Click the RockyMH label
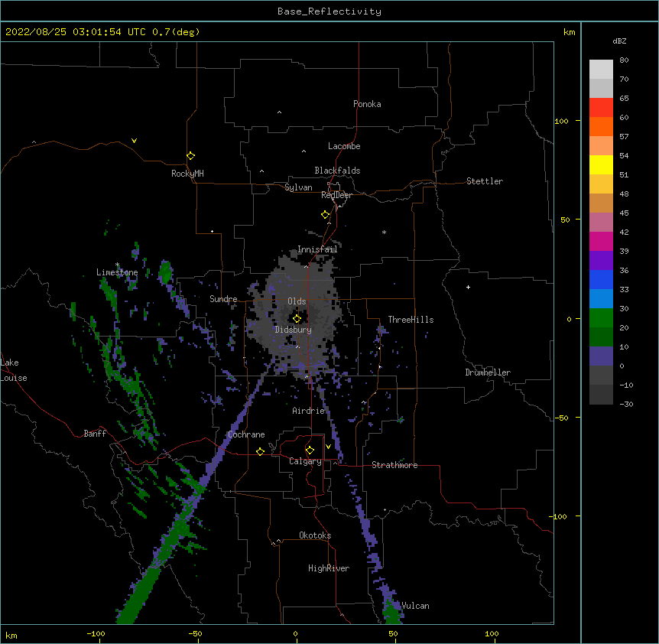This screenshot has height=644, width=659. tap(187, 173)
